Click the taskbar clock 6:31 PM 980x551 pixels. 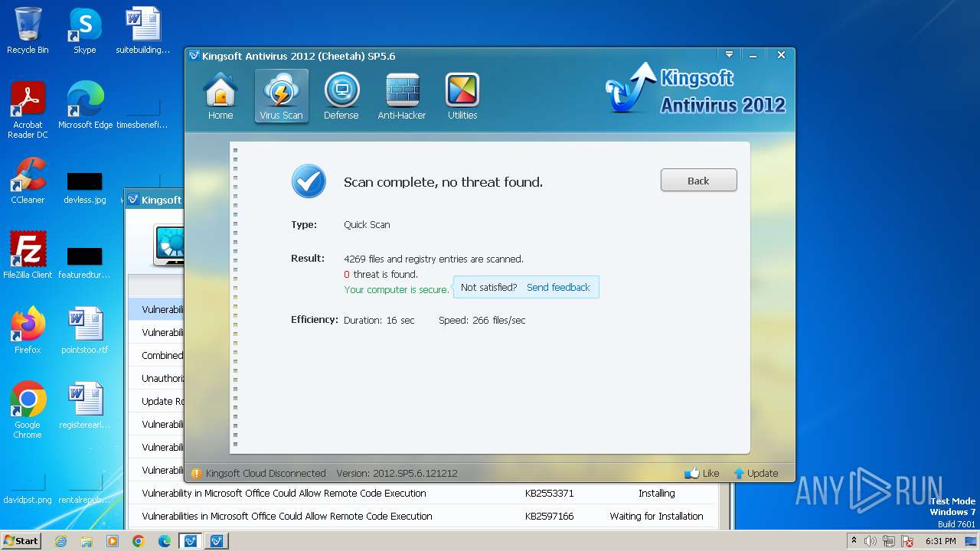941,541
